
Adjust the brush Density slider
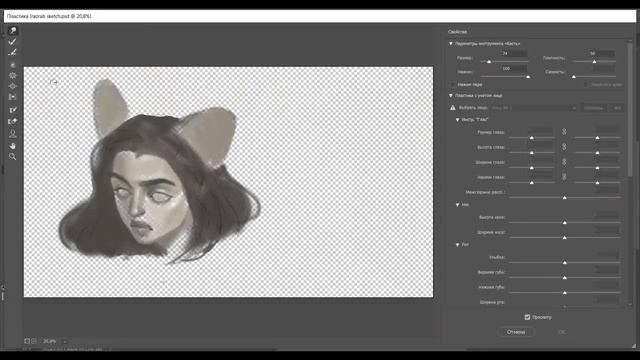coord(594,62)
